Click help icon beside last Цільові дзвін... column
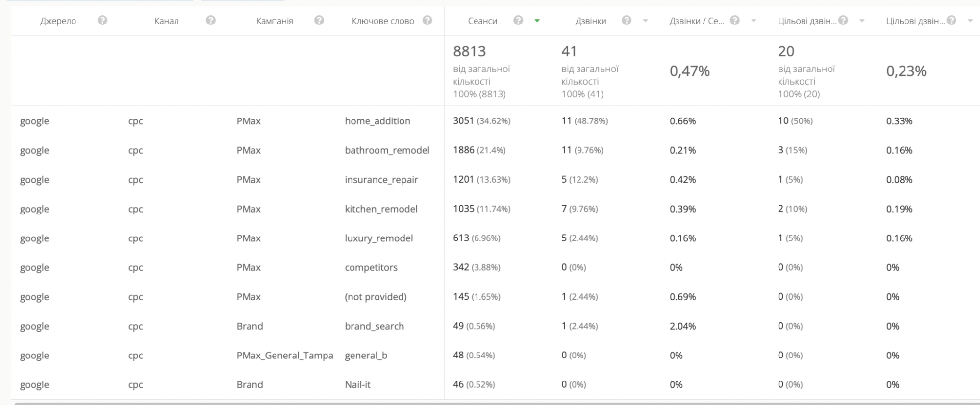Viewport: 980px width, 405px height. tap(952, 21)
